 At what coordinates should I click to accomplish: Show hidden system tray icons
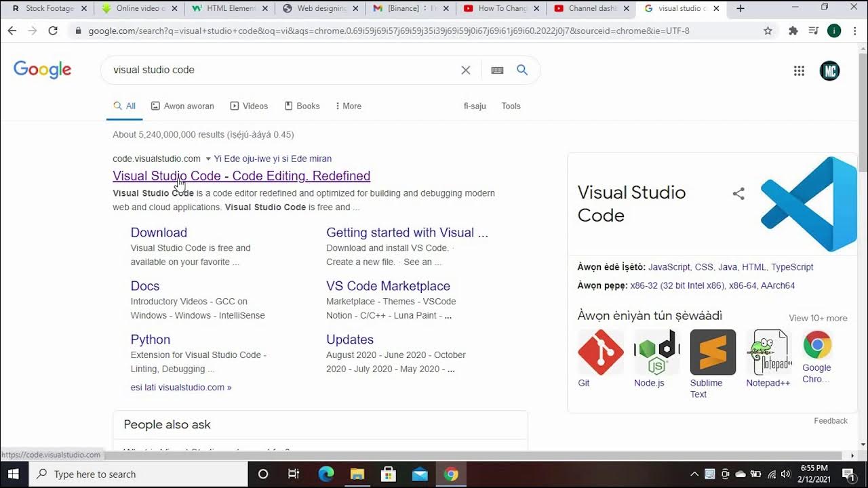coord(694,474)
